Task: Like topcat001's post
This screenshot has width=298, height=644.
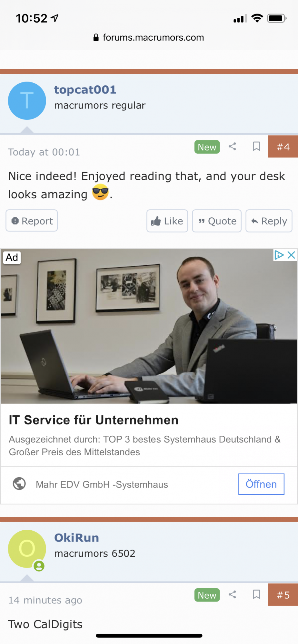Action: (x=167, y=221)
